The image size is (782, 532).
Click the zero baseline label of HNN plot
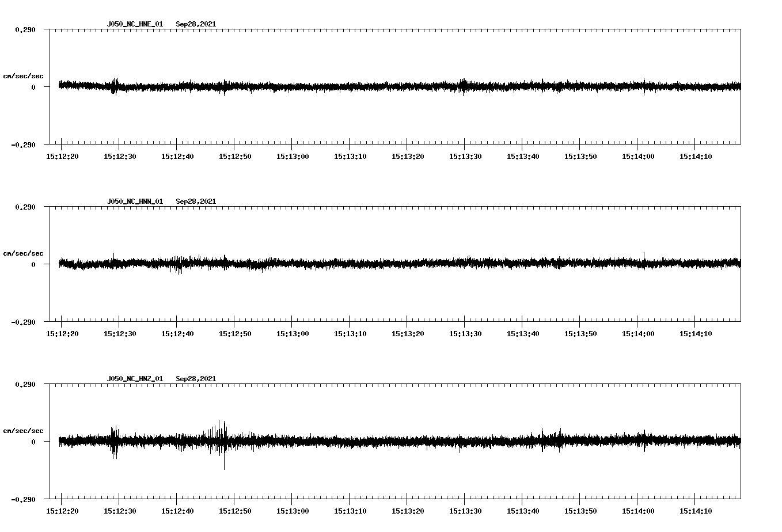click(33, 265)
